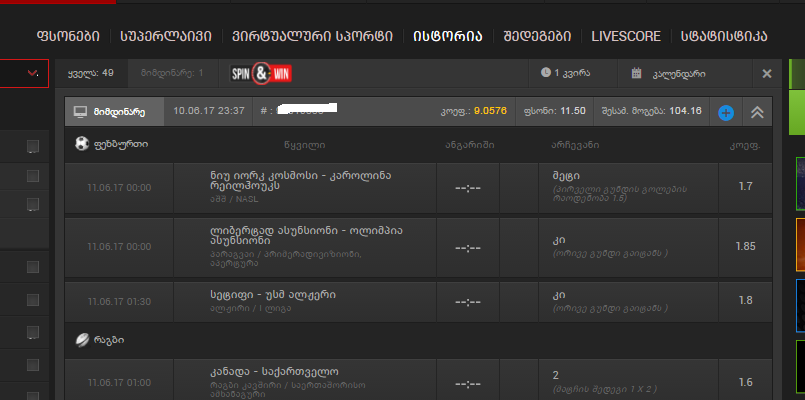Click selection მეტი in first match row

(x=566, y=176)
